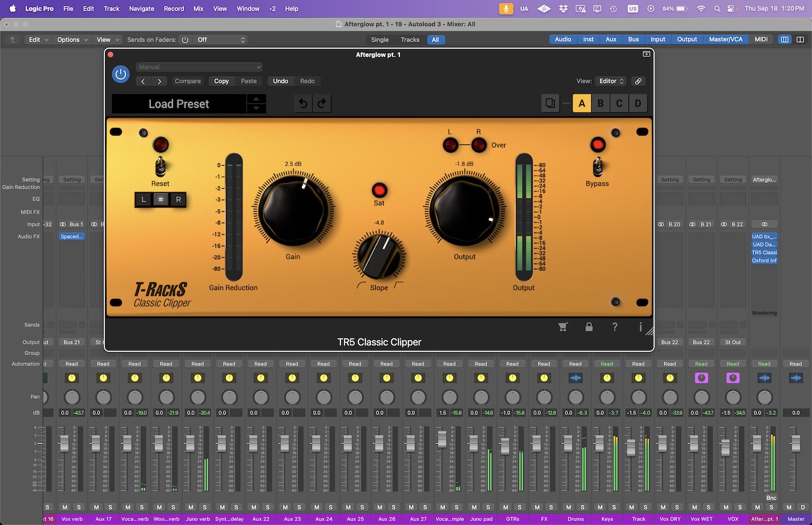Open the View Editor dropdown
The image size is (812, 525).
(x=610, y=81)
